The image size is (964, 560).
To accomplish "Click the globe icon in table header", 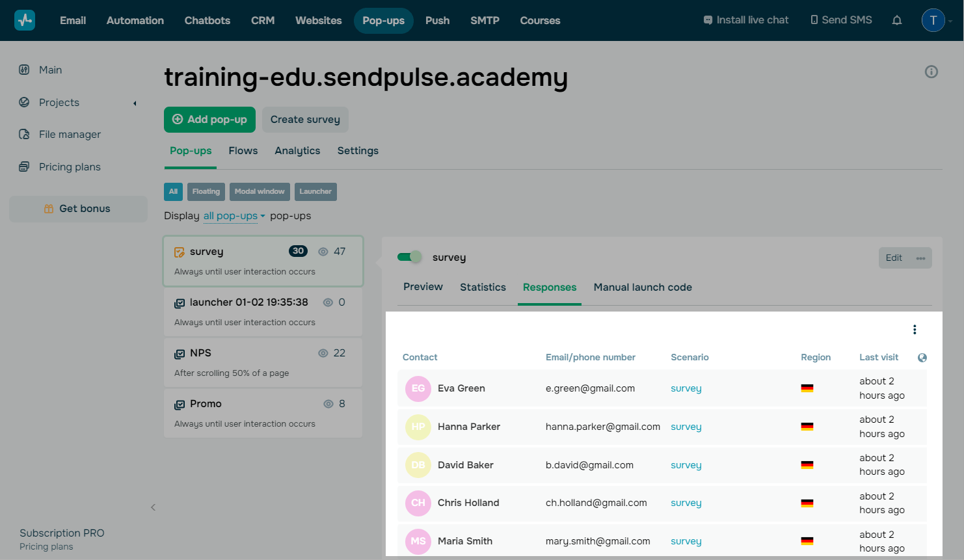I will click(x=922, y=358).
